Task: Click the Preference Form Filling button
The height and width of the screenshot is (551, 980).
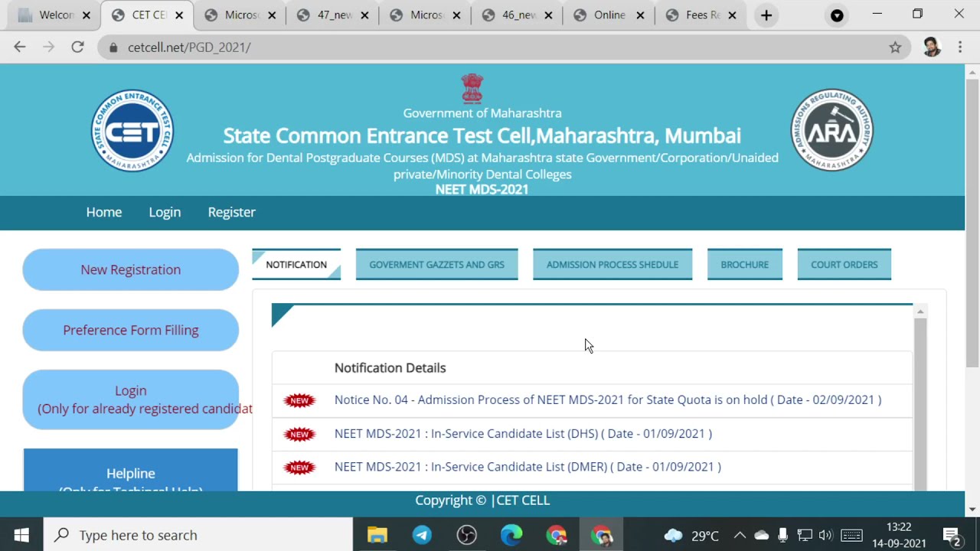Action: (131, 330)
